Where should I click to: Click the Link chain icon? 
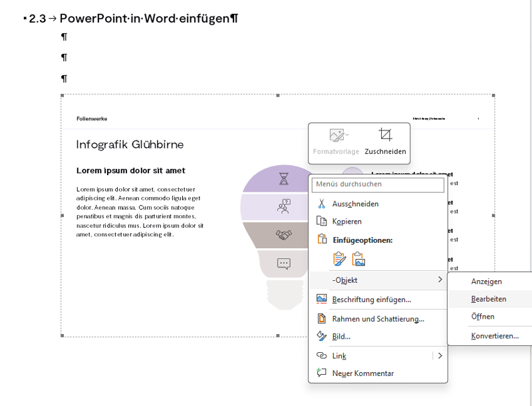point(321,355)
